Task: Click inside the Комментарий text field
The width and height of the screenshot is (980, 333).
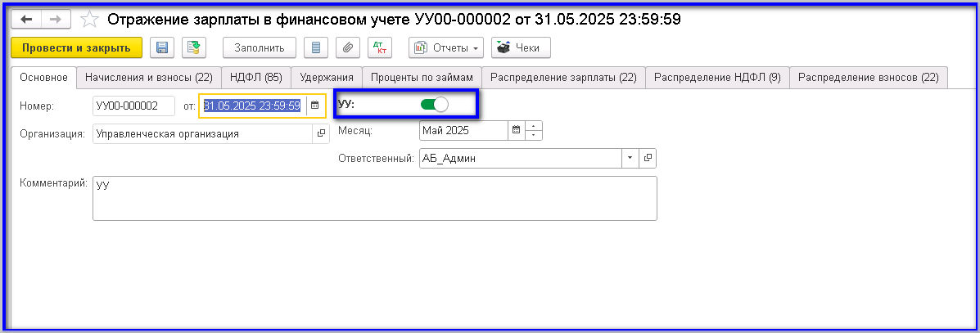Action: 374,199
